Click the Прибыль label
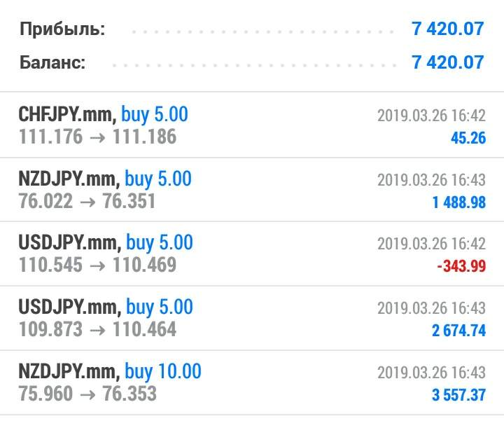The width and height of the screenshot is (504, 435). coord(62,29)
